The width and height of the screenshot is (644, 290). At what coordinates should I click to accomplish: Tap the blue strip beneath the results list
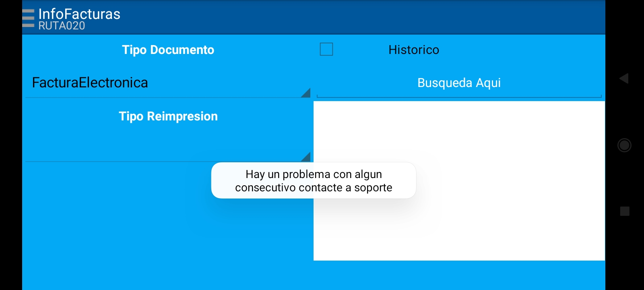(459, 275)
